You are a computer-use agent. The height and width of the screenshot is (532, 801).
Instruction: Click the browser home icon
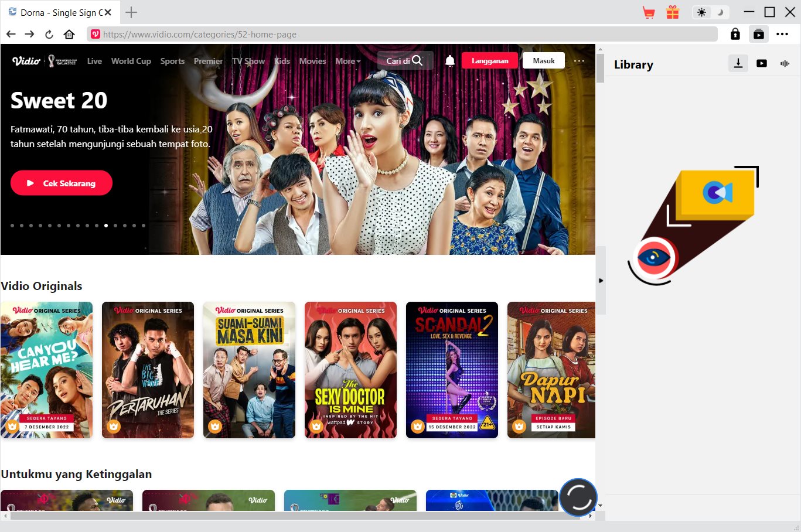69,35
